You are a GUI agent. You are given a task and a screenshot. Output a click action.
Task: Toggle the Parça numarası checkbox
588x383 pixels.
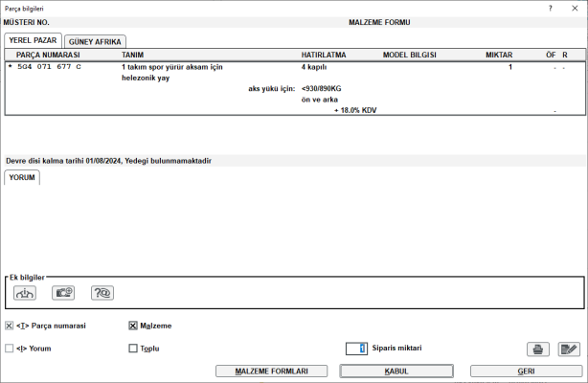point(10,326)
